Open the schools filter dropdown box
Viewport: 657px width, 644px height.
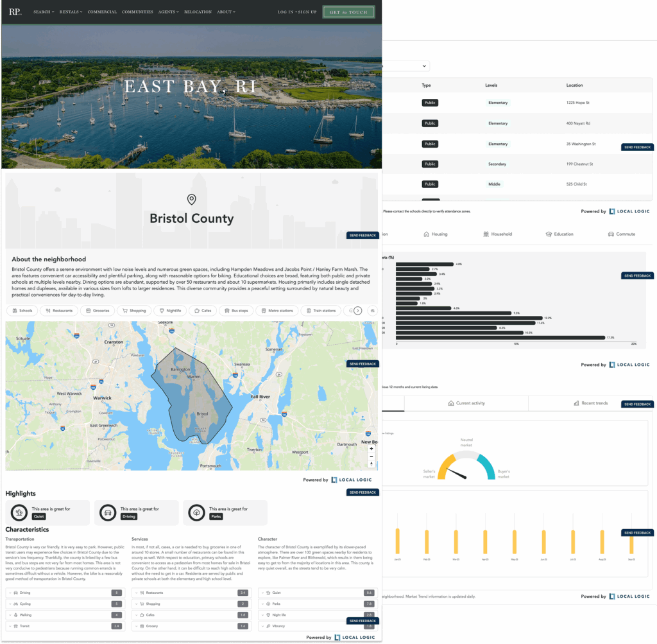pos(405,65)
